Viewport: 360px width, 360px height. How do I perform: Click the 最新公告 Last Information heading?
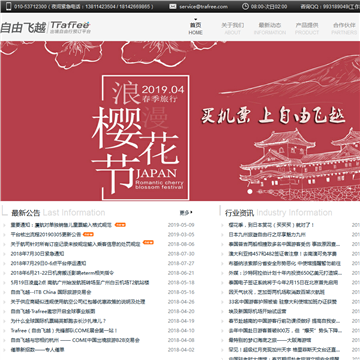click(x=58, y=212)
